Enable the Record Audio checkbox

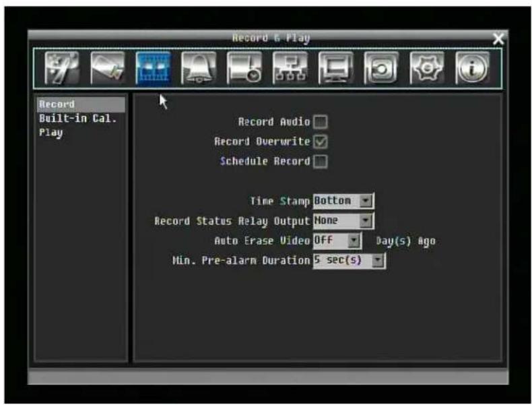[321, 122]
